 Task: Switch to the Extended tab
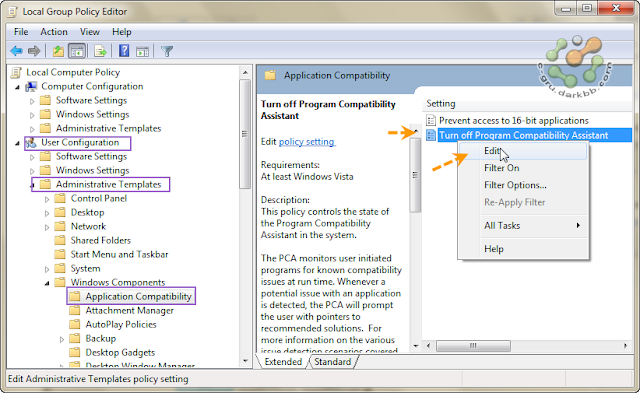click(283, 362)
